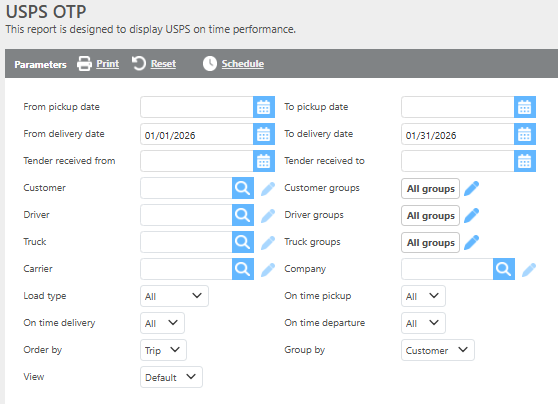Open calendar for Tender received to
Viewport: 558px width, 404px height.
(x=525, y=161)
